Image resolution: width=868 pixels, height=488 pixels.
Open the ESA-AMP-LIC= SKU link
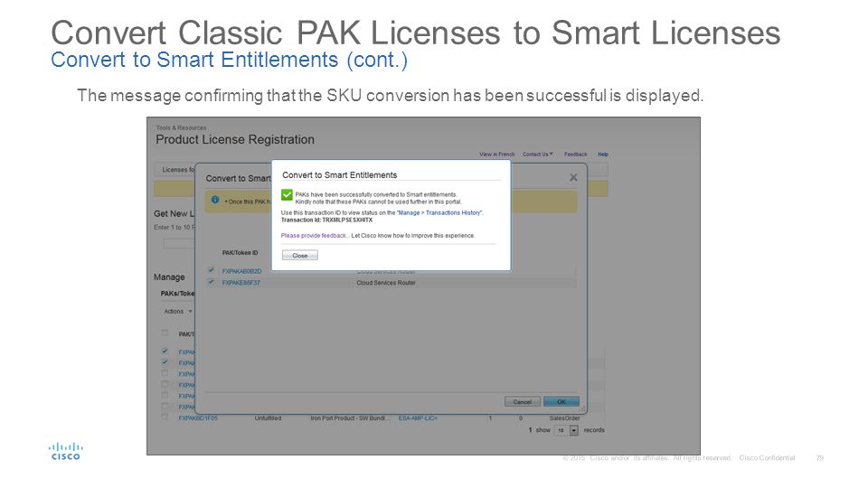point(418,418)
